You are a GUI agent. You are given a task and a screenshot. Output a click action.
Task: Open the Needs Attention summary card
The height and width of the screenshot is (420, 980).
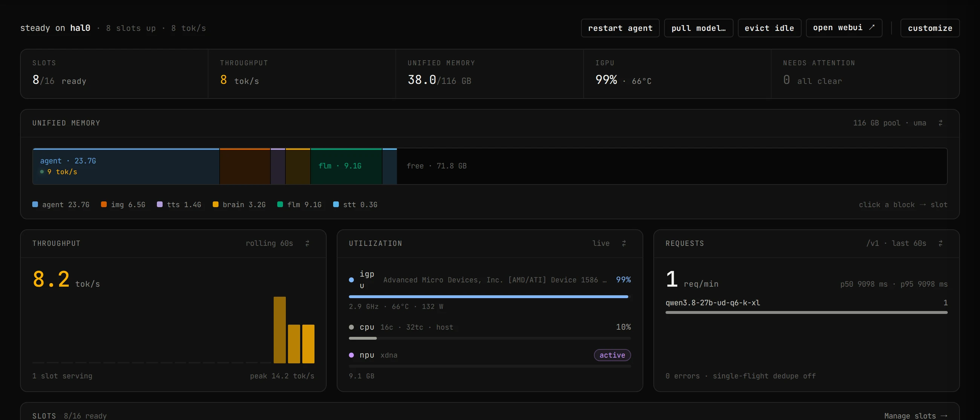[865, 74]
